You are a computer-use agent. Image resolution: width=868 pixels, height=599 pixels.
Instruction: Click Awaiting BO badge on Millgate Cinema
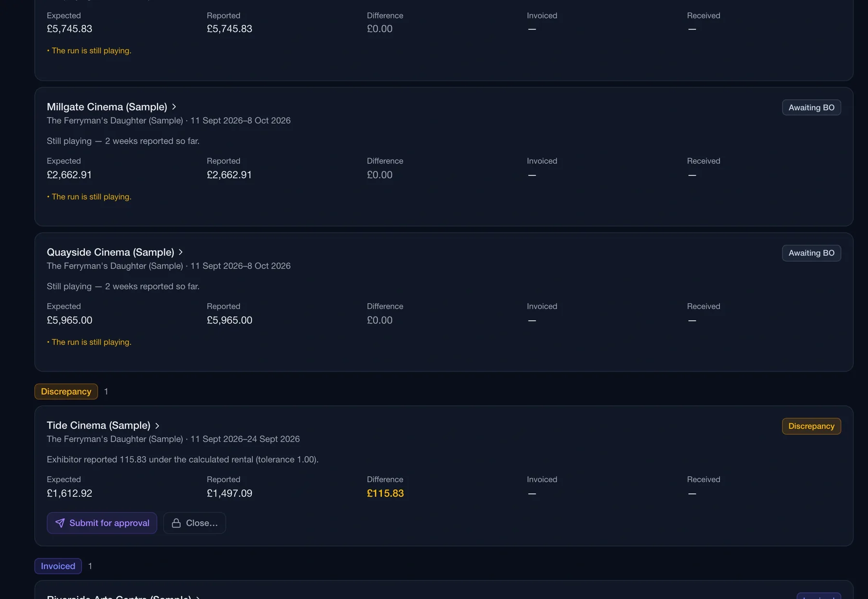coord(811,107)
